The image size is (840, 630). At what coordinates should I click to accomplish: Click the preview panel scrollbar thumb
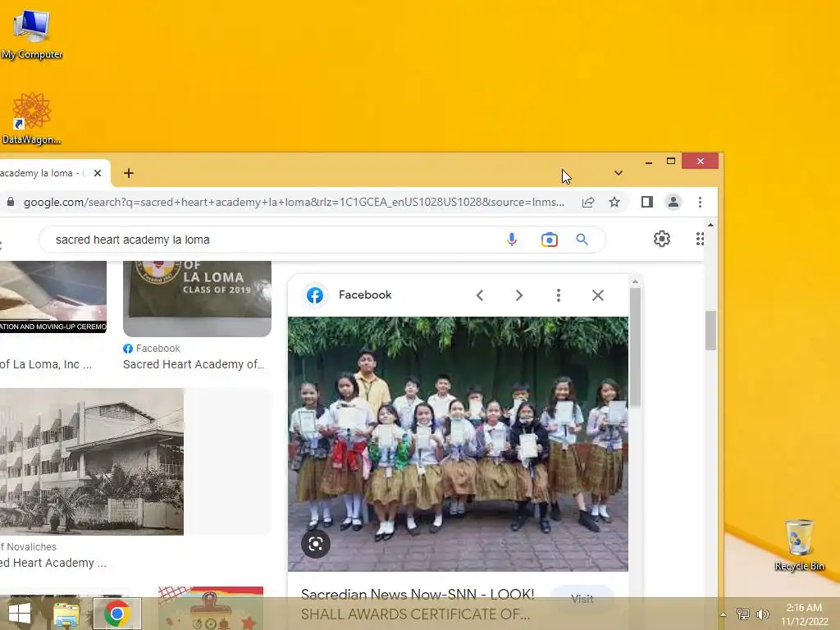click(x=635, y=347)
